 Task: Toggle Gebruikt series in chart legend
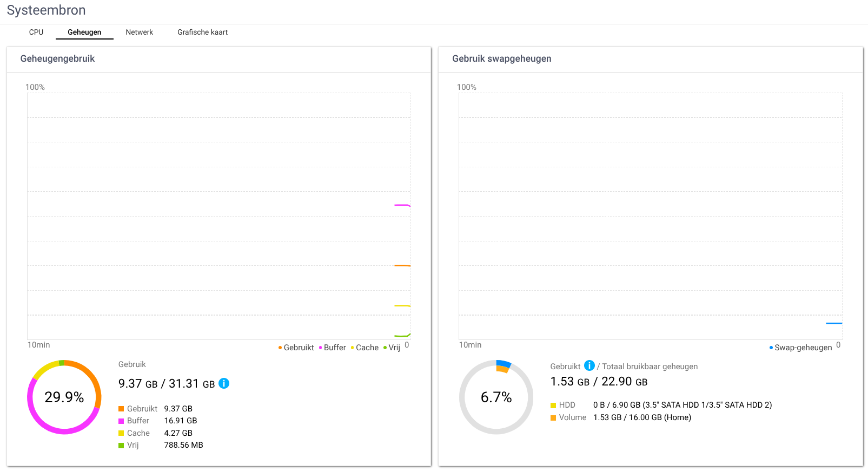pos(296,348)
